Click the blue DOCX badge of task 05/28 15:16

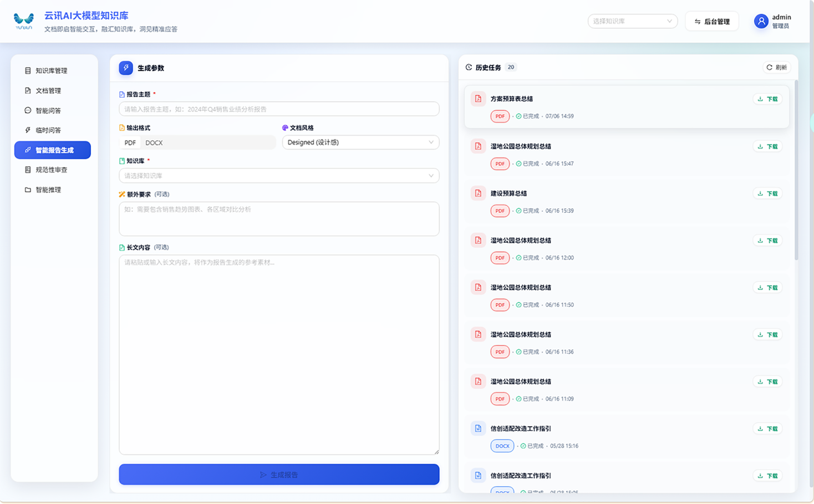pos(502,446)
